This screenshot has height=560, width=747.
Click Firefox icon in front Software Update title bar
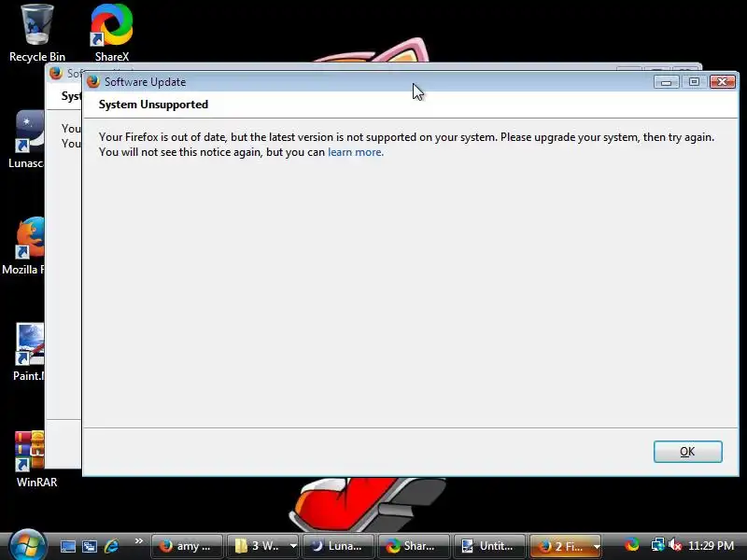click(93, 81)
